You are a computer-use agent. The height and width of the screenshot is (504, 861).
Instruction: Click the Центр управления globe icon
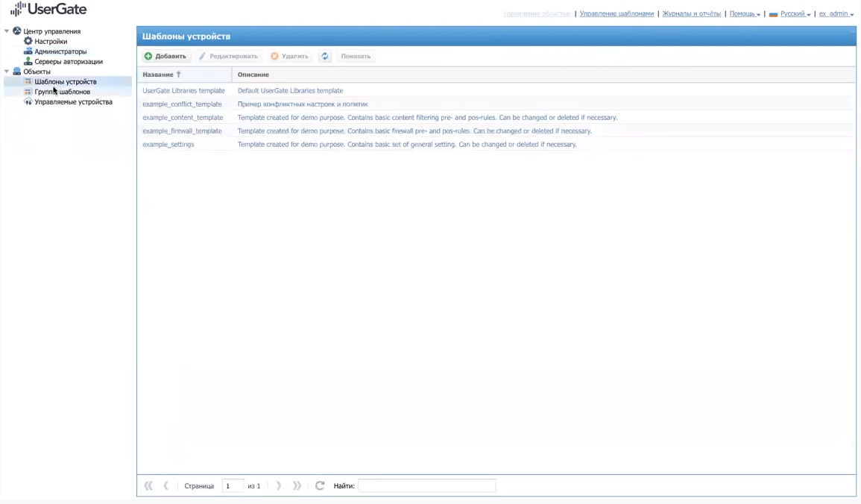pyautogui.click(x=17, y=31)
